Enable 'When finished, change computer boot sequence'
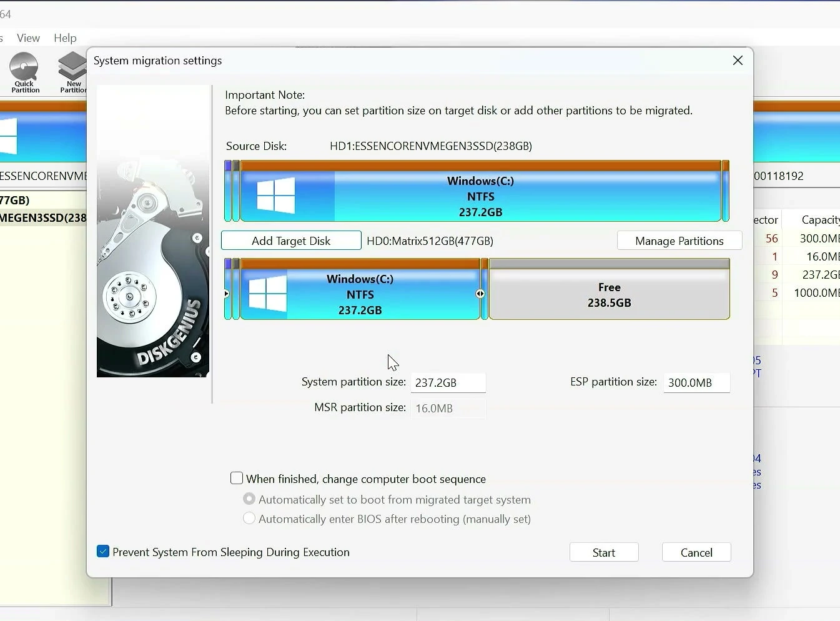 [x=237, y=479]
